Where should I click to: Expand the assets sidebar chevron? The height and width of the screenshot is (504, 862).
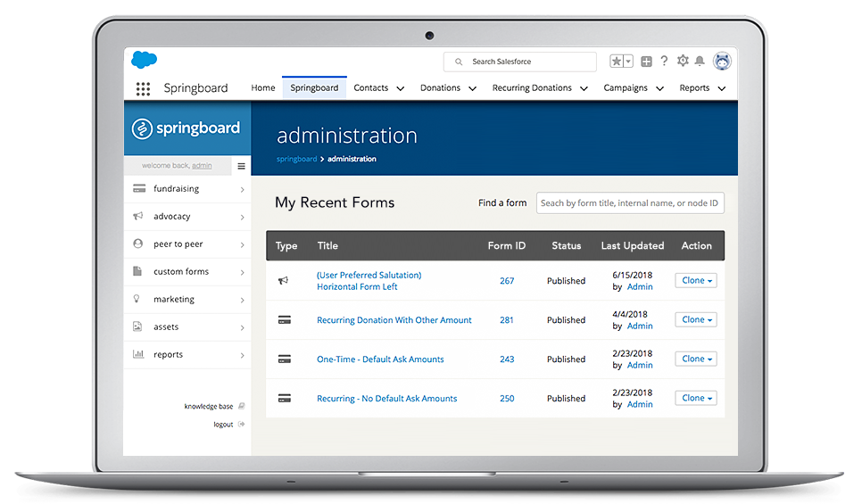pyautogui.click(x=243, y=327)
